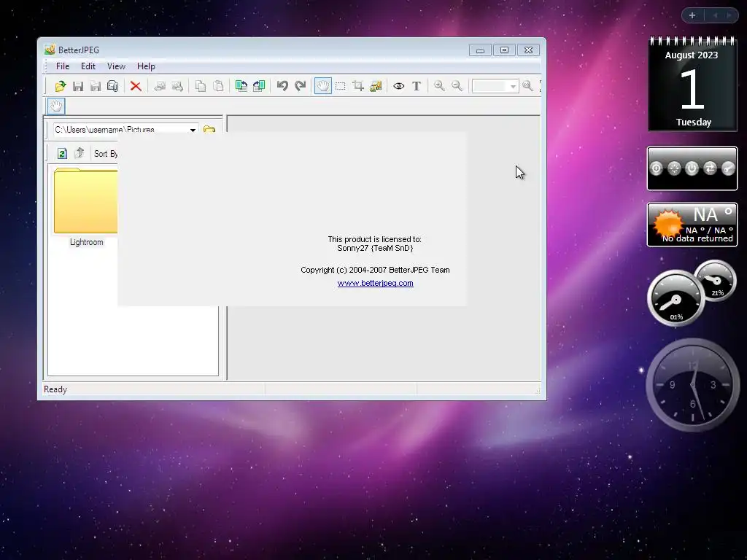Viewport: 747px width, 560px height.
Task: Click the second of the two printer icons
Action: point(177,86)
